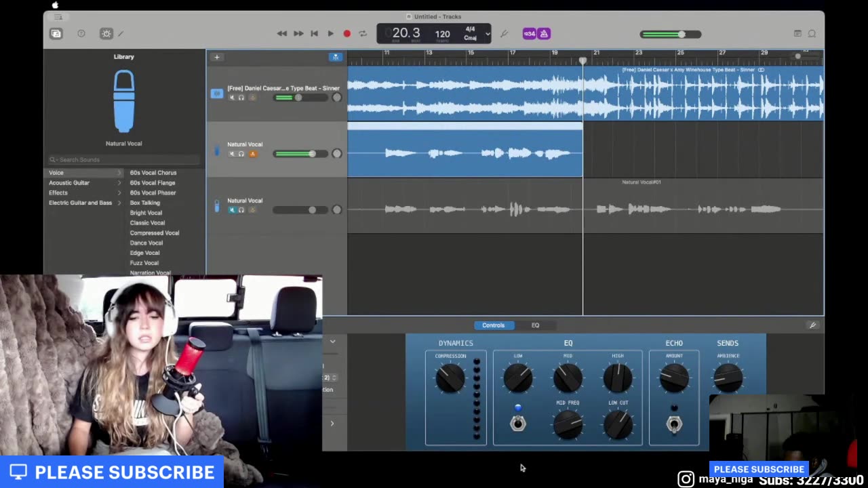Image resolution: width=868 pixels, height=488 pixels.
Task: Add a new track with plus button
Action: point(217,57)
